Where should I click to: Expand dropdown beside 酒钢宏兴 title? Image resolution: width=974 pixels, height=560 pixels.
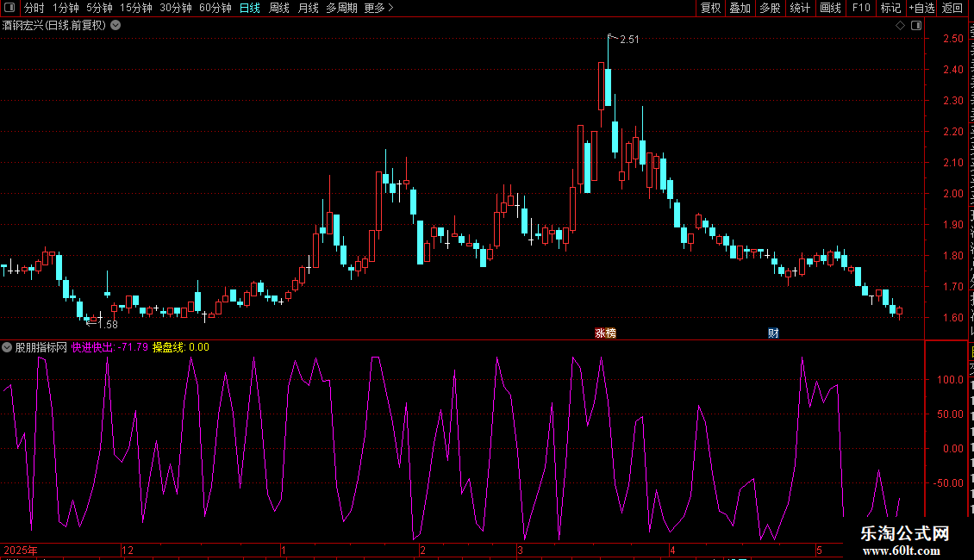[x=116, y=25]
